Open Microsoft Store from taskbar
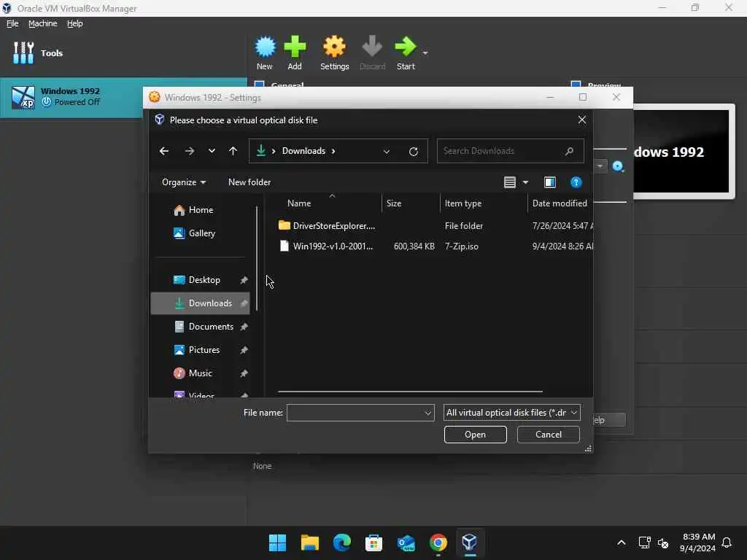 pos(373,542)
